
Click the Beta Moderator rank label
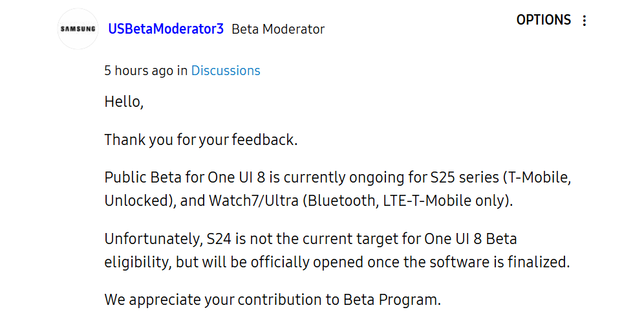pyautogui.click(x=278, y=29)
